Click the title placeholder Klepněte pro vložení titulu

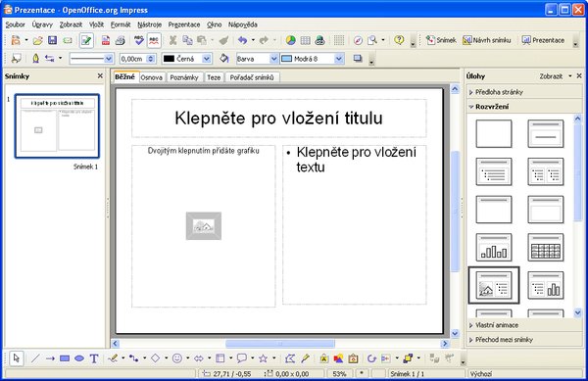pos(278,118)
